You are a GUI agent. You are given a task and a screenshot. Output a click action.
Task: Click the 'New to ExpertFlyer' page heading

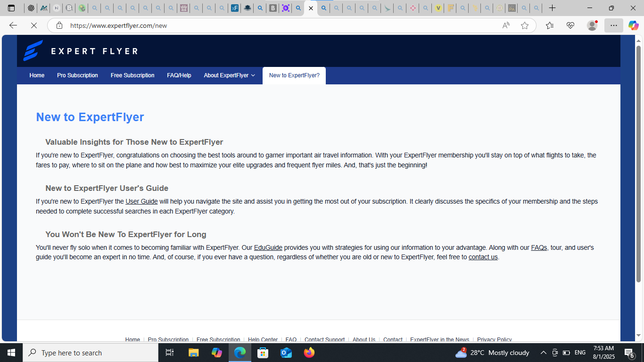pos(90,117)
